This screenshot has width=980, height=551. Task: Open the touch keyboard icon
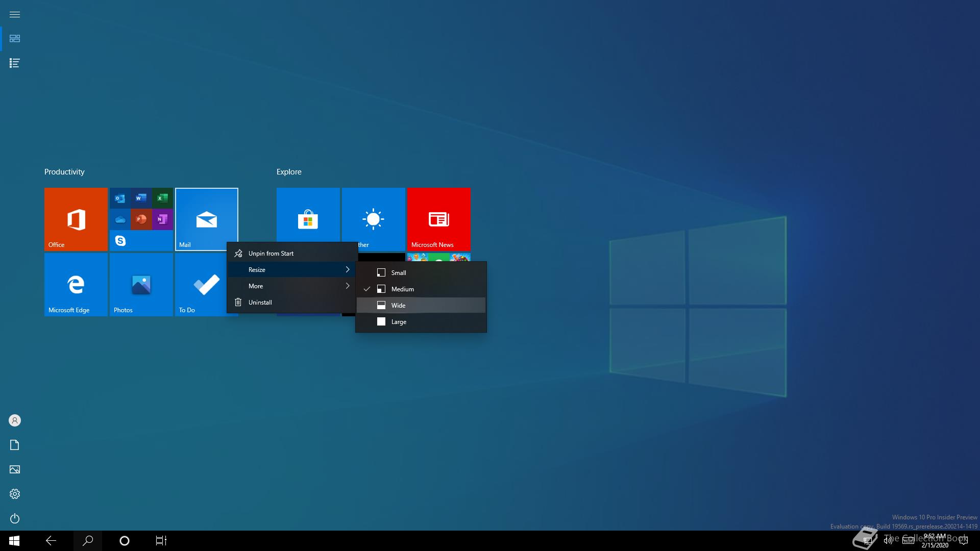tap(909, 541)
